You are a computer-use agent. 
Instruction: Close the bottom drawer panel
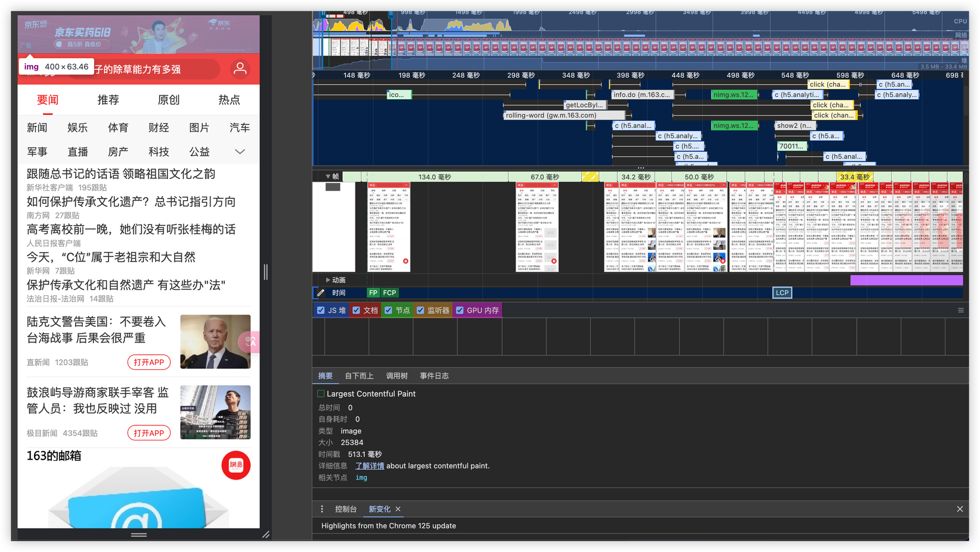pyautogui.click(x=960, y=509)
